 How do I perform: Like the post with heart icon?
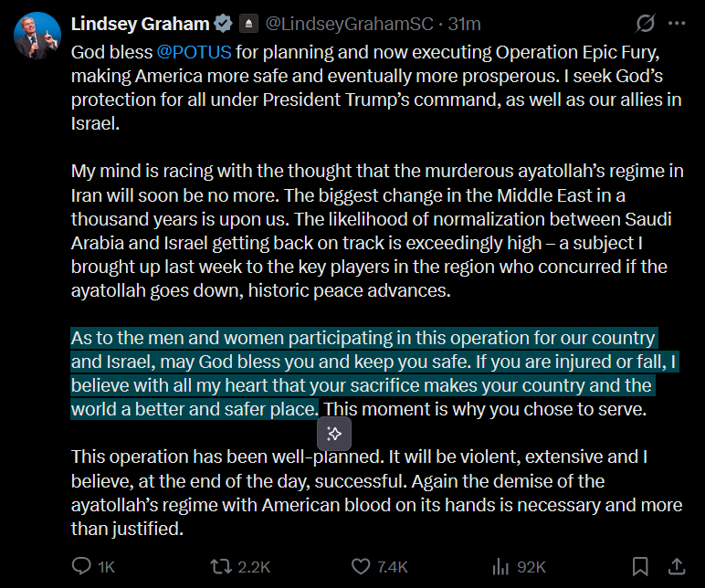tap(362, 566)
